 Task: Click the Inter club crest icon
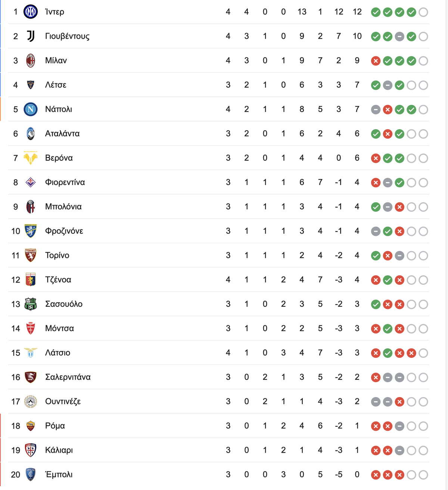click(x=31, y=12)
